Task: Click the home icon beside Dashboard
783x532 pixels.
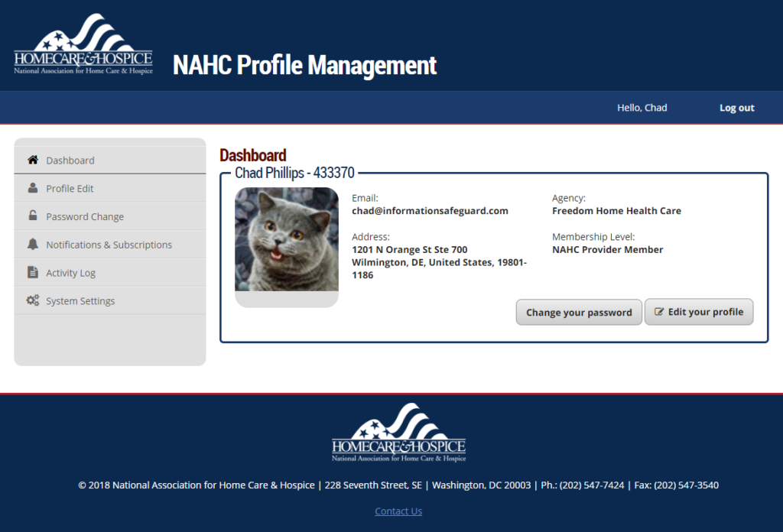Action: coord(33,161)
